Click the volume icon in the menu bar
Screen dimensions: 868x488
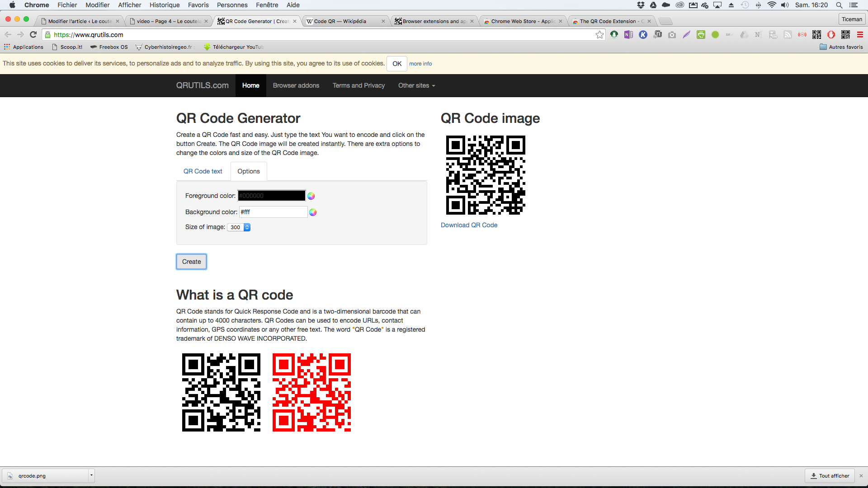point(785,5)
